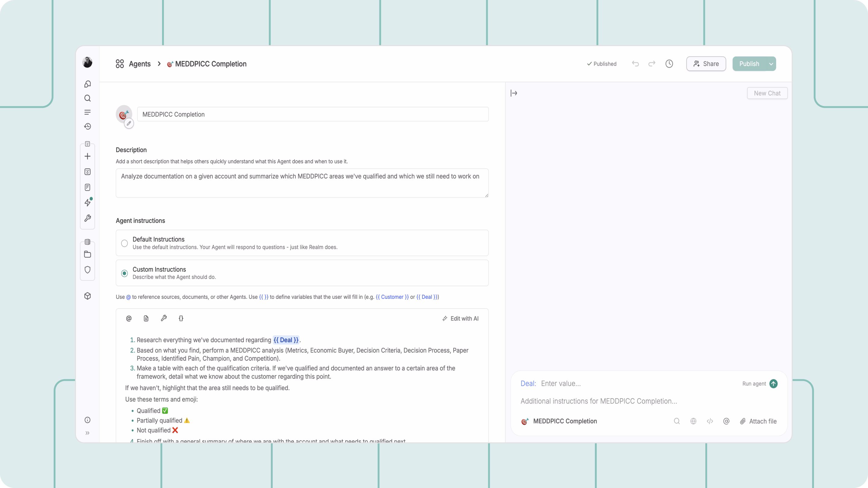Expand the left sidebar with double chevron

tap(88, 433)
